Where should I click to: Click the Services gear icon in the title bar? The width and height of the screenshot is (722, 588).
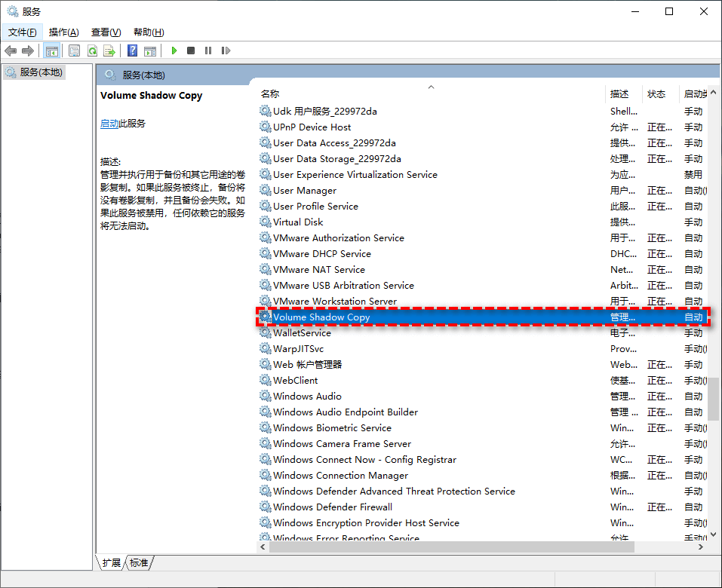12,11
